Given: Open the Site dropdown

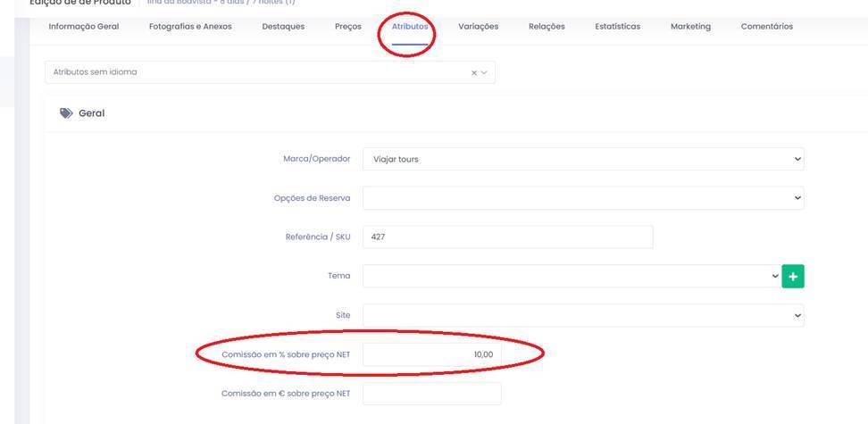Looking at the screenshot, I should (582, 315).
